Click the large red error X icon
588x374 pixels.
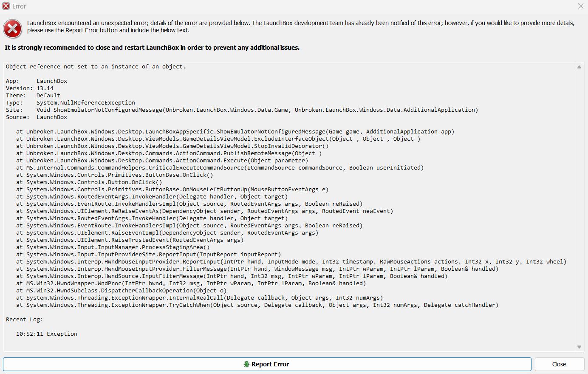pos(13,29)
